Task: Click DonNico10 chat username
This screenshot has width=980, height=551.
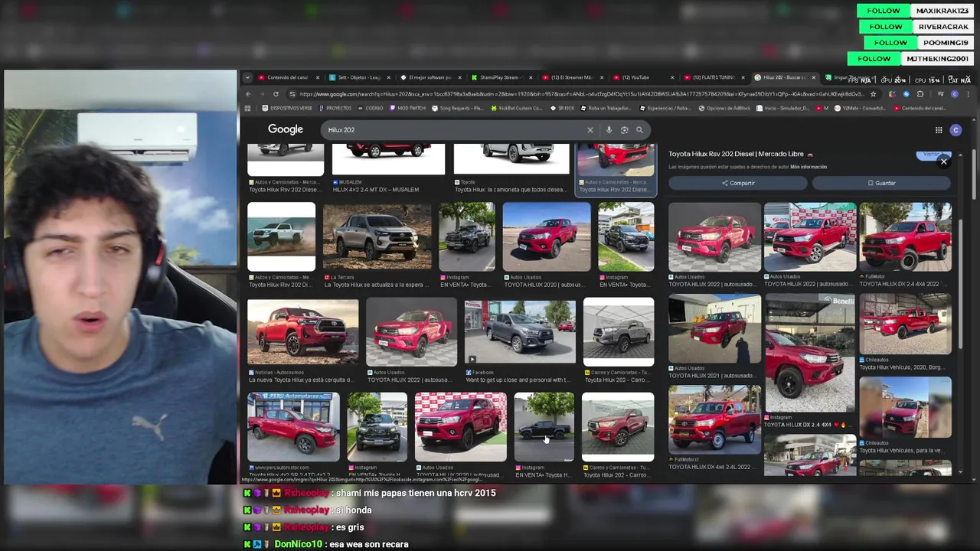Action: click(x=299, y=544)
